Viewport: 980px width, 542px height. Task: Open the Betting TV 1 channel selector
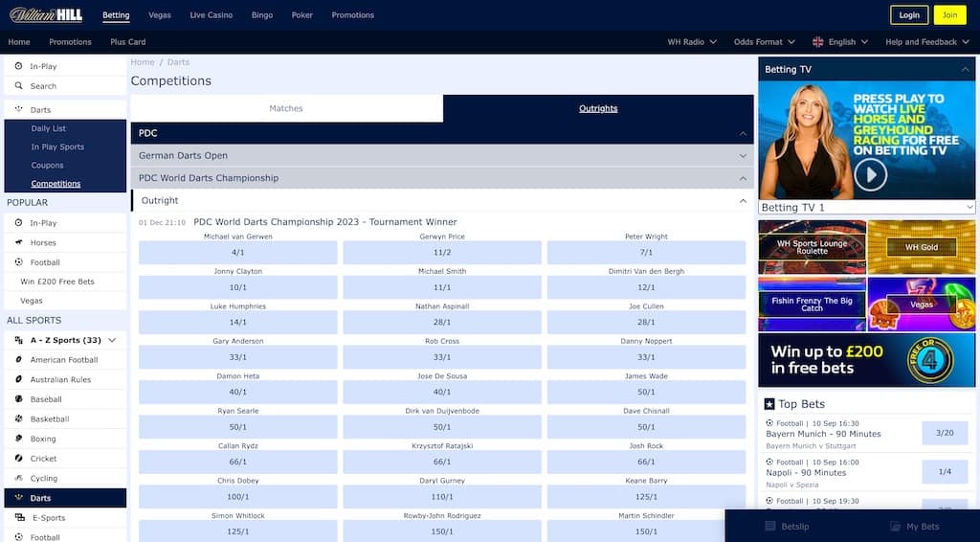coord(867,208)
